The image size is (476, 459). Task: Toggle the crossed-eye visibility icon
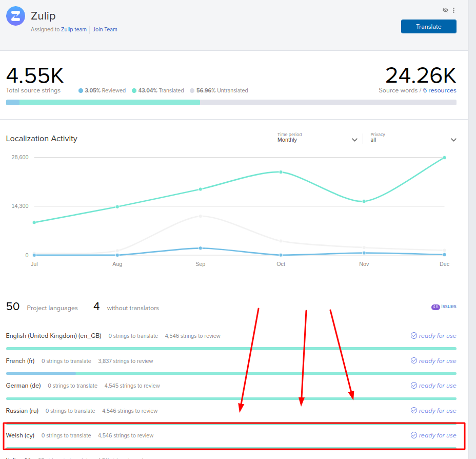click(445, 10)
